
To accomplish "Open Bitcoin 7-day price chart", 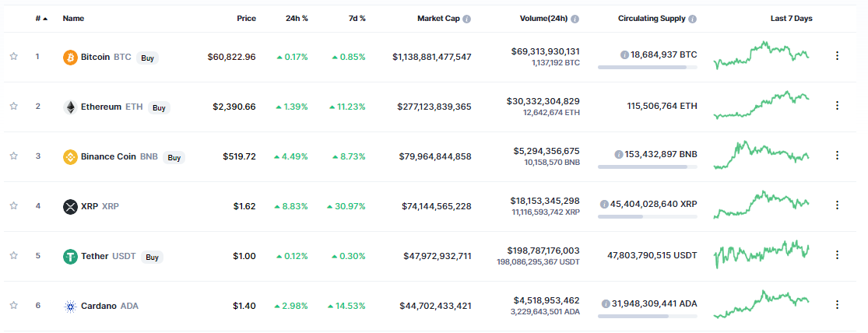I will [x=761, y=54].
